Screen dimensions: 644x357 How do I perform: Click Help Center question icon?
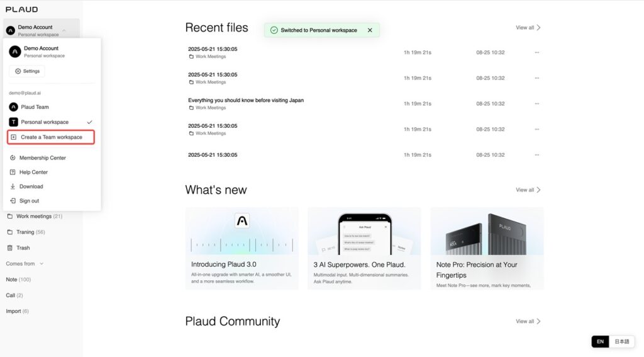[13, 173]
